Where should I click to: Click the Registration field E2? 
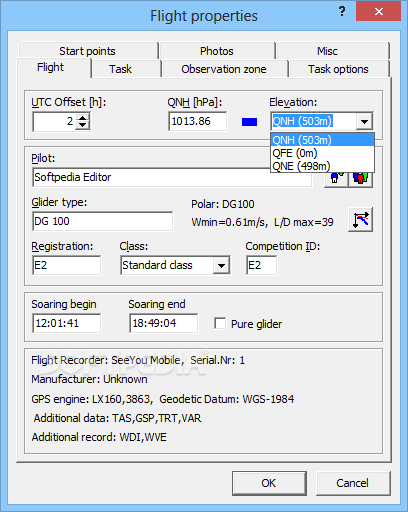[x=67, y=265]
